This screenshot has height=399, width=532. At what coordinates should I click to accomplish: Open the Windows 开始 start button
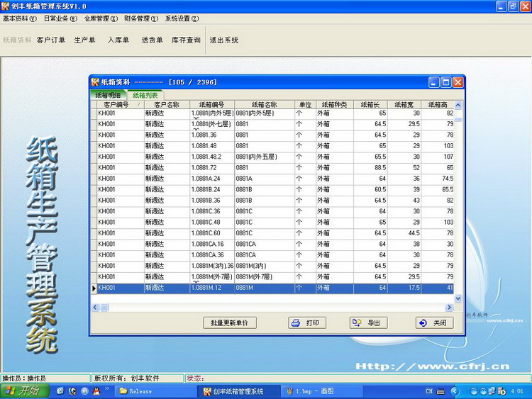24,391
